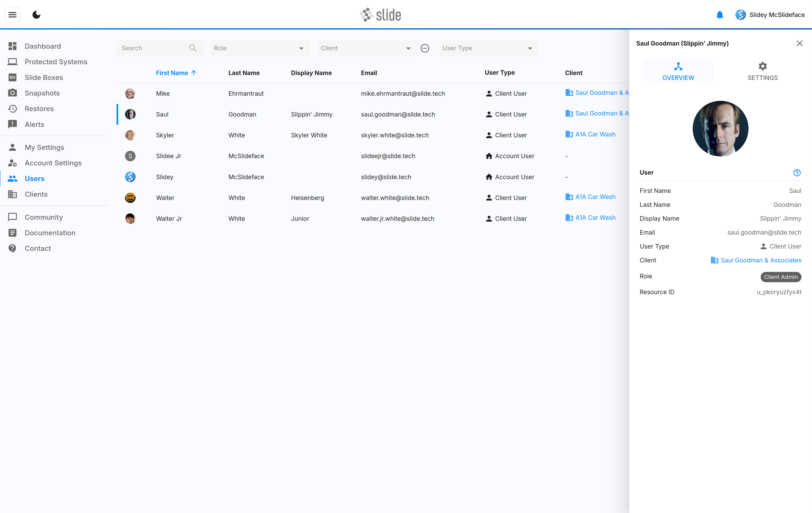Click the Snapshots camera icon
The height and width of the screenshot is (513, 812).
pos(12,93)
